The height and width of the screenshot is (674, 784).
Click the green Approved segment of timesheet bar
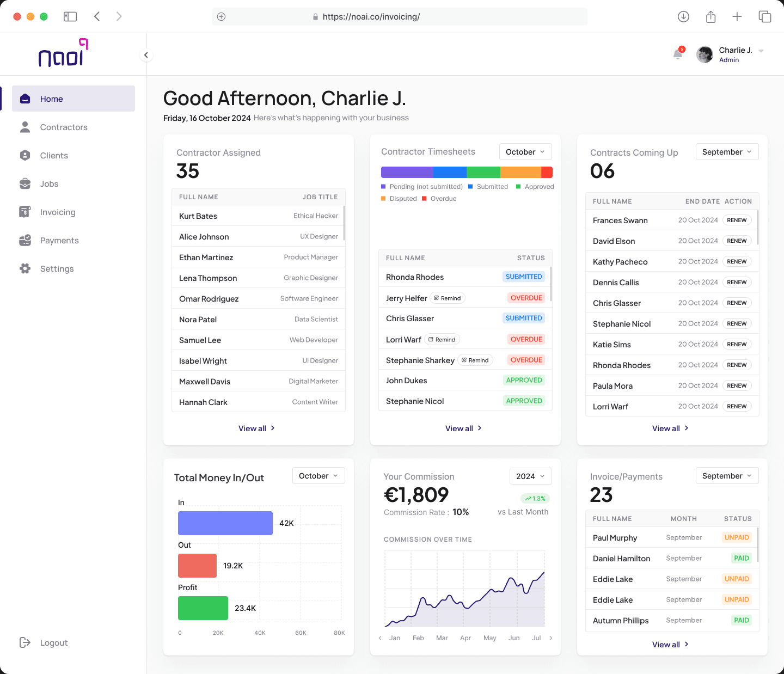click(483, 172)
